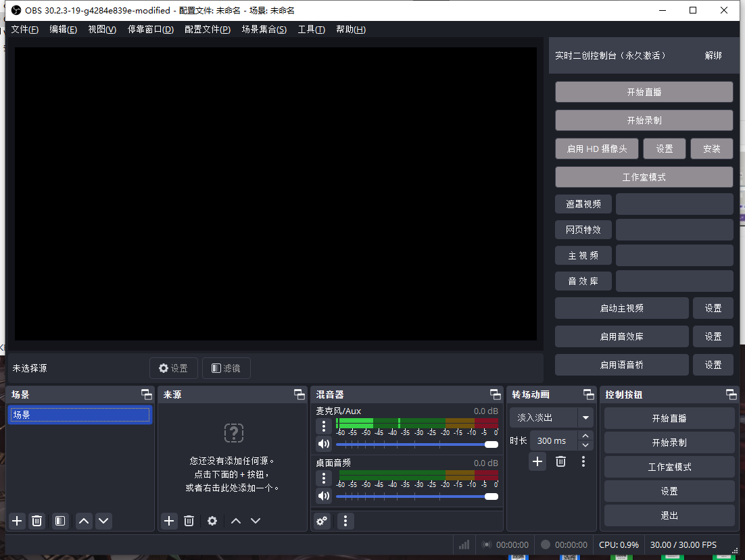Open the 场景集合(S) menu
Screen dimensions: 745x560
[x=264, y=30]
